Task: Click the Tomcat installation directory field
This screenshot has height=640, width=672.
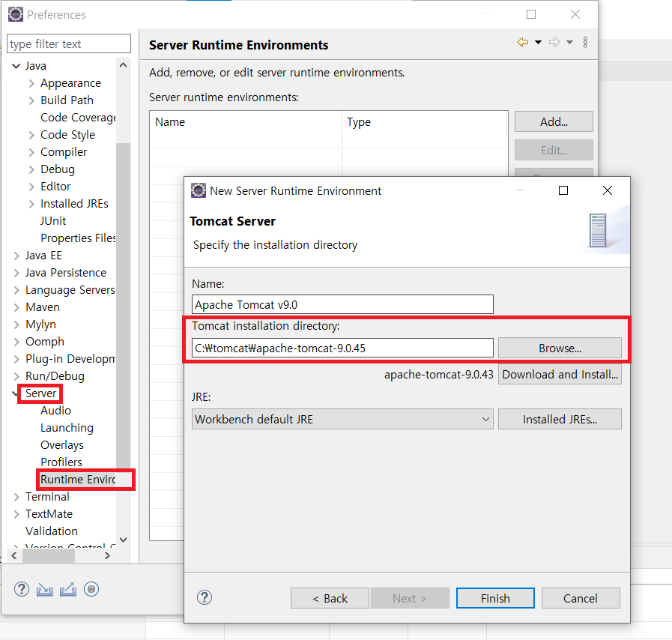Action: [342, 348]
